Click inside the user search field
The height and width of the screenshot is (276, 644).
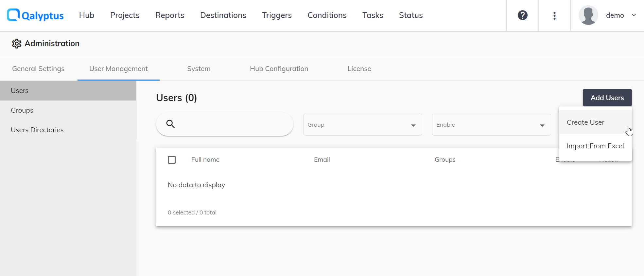[x=232, y=124]
